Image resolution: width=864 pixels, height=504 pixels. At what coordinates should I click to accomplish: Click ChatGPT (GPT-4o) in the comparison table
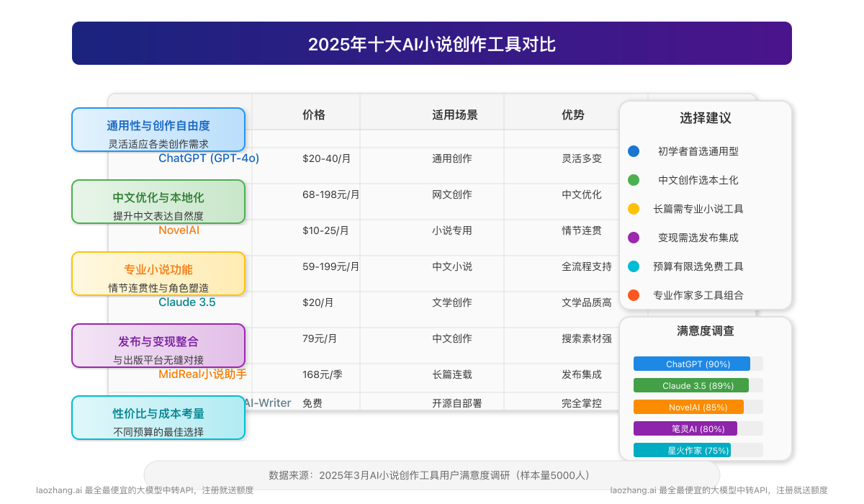point(209,158)
